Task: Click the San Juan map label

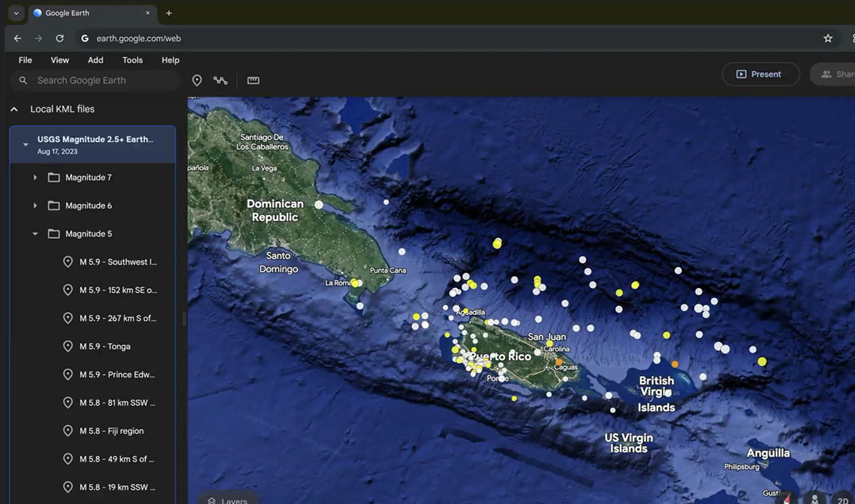Action: (546, 337)
